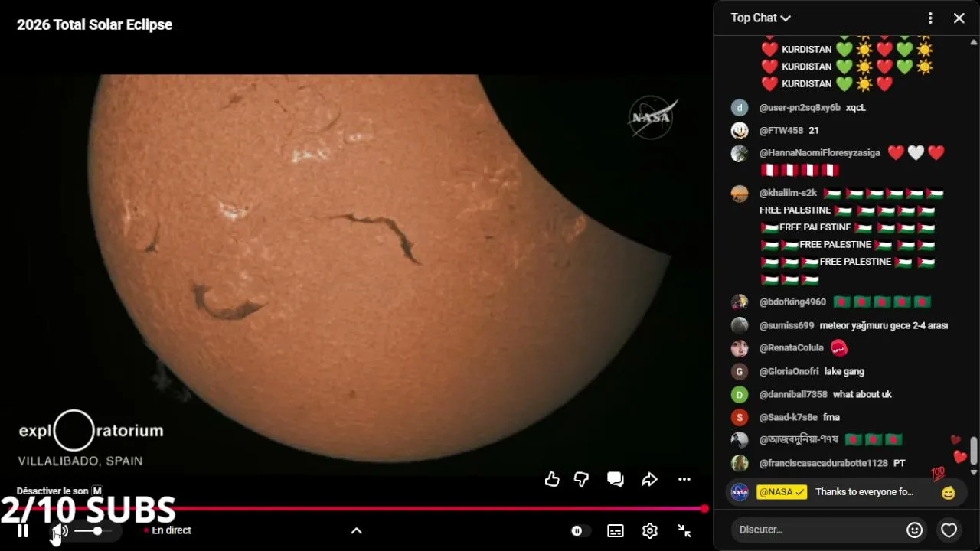Expand the chevron-up panel in player controls
Screen dimensions: 980x551
point(356,530)
